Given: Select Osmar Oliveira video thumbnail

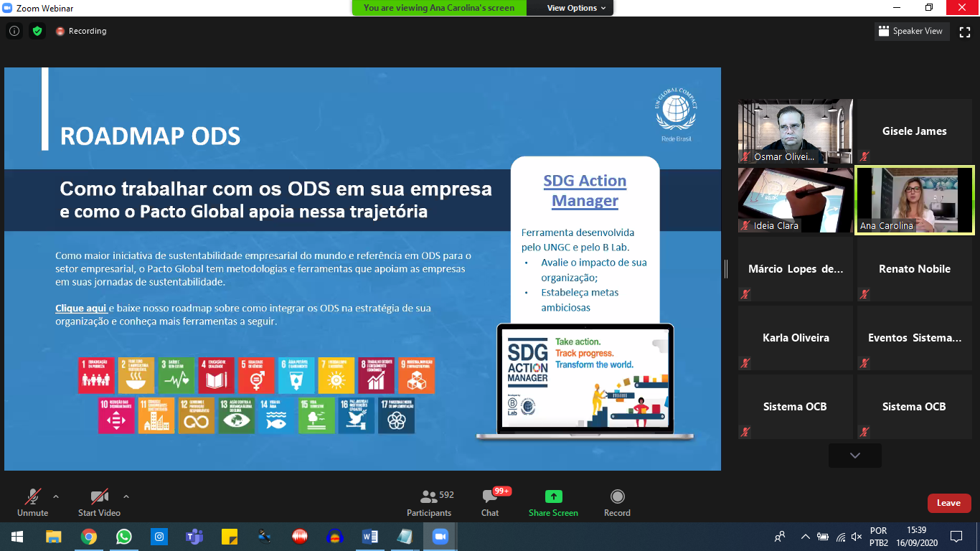Looking at the screenshot, I should pos(796,131).
